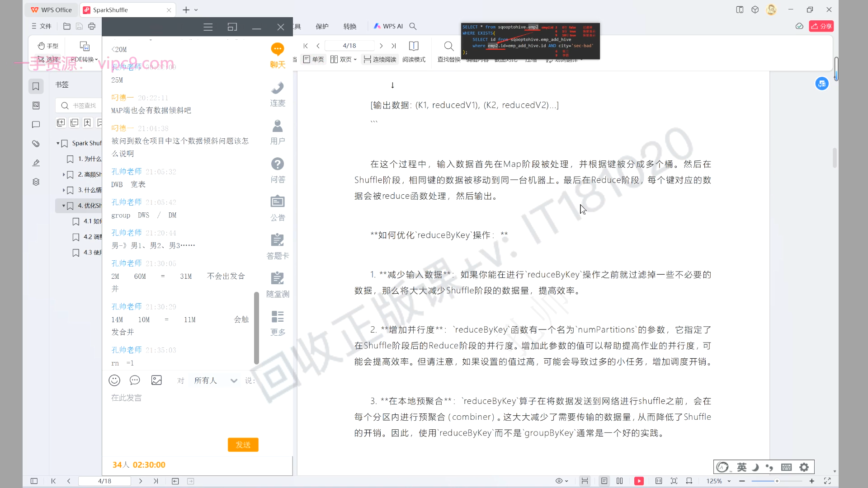Click the 连麦 microphone icon
The height and width of the screenshot is (488, 868).
[x=278, y=88]
